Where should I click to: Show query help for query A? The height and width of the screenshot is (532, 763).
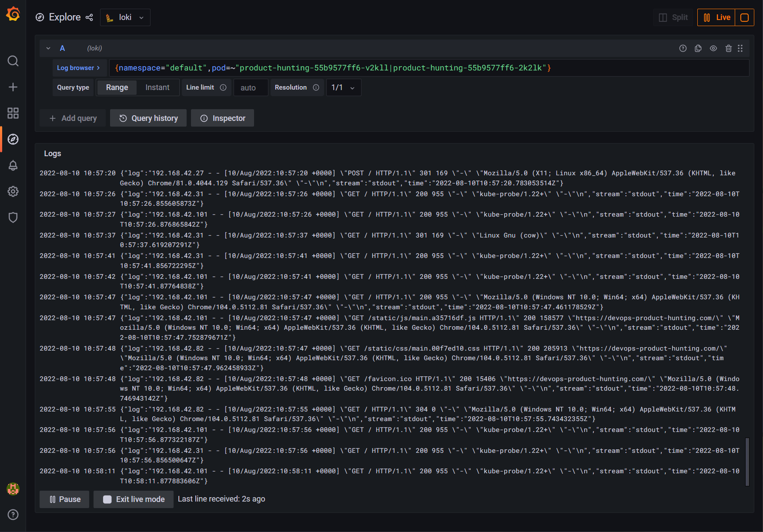tap(683, 48)
